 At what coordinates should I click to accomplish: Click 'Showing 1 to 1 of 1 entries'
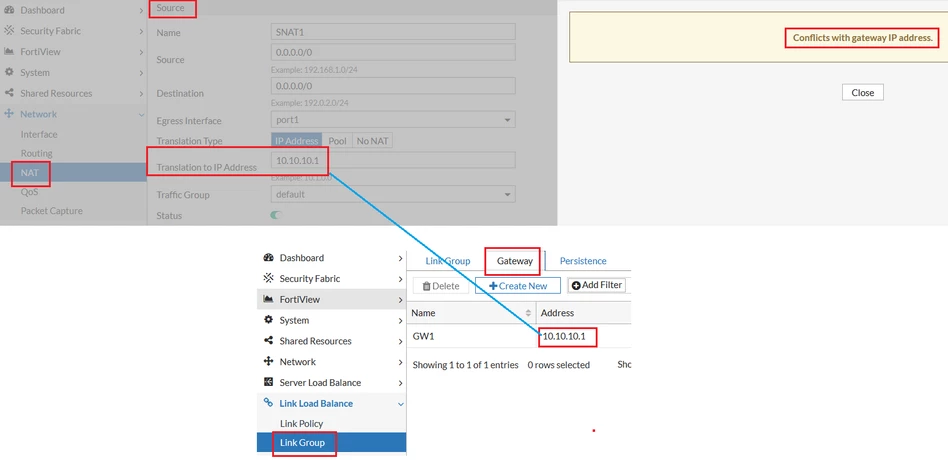click(x=466, y=365)
